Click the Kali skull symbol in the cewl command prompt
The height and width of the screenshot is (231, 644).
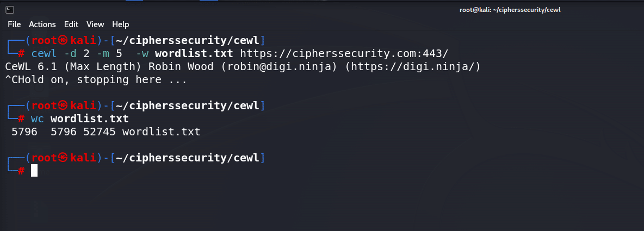[x=63, y=40]
